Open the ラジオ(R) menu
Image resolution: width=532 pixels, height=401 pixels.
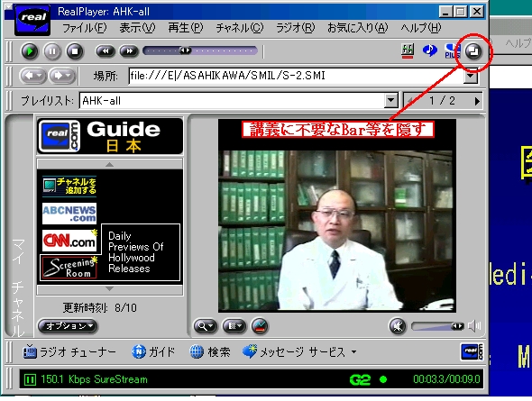[295, 28]
